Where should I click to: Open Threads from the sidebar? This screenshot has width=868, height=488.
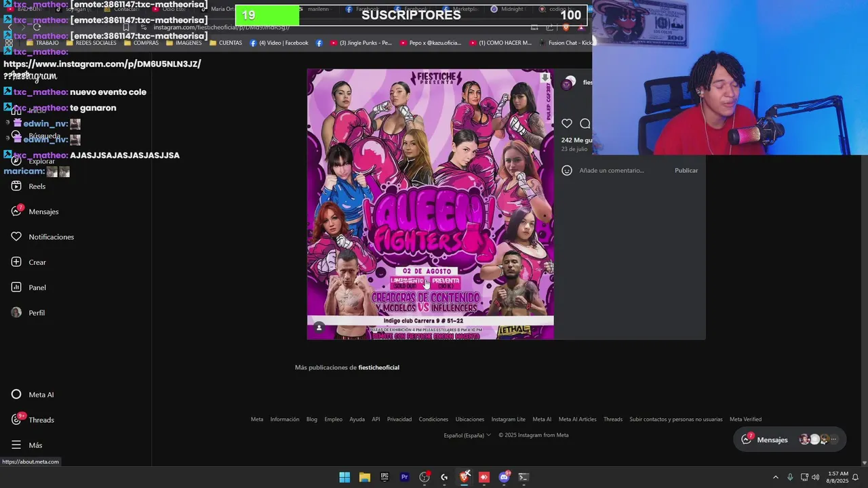(x=33, y=420)
